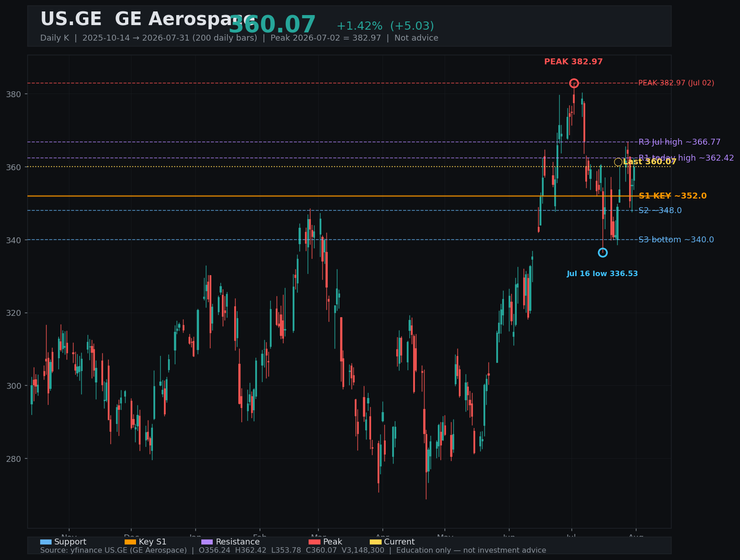Click the 280 y-axis tick label
This screenshot has width=740, height=560.
[13, 459]
